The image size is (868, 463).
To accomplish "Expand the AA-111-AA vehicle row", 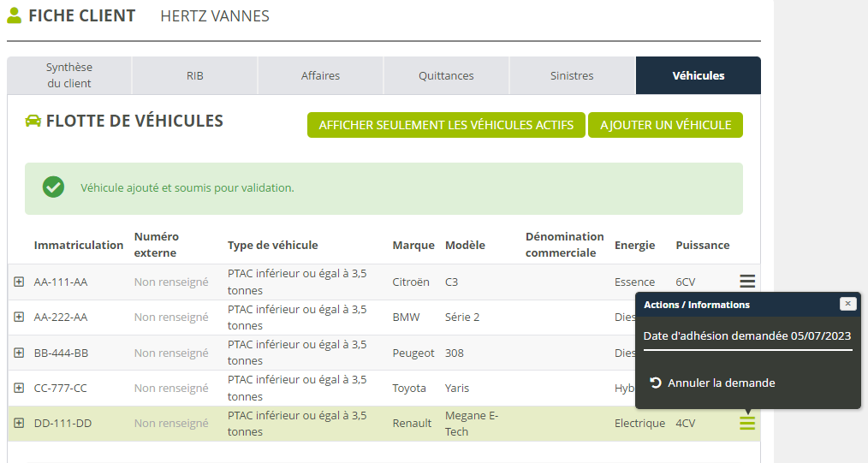I will point(19,282).
